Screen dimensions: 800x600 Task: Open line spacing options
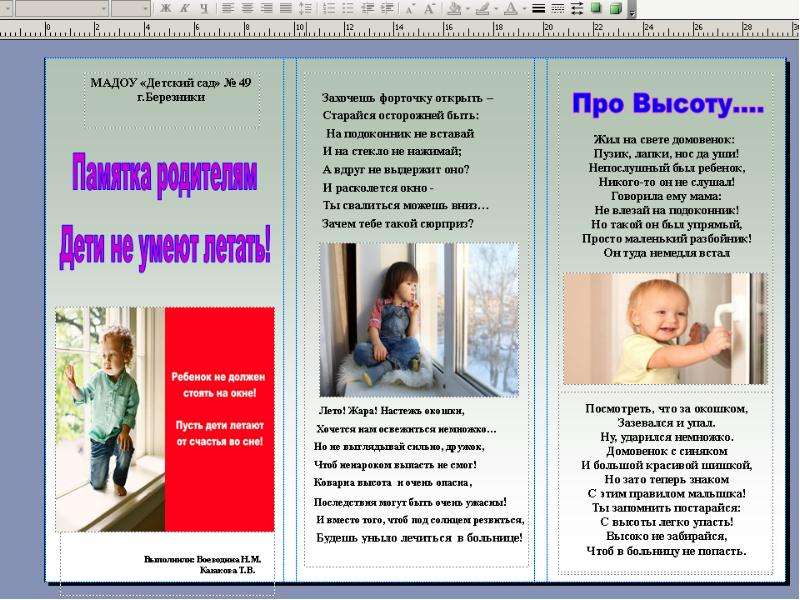(x=305, y=9)
